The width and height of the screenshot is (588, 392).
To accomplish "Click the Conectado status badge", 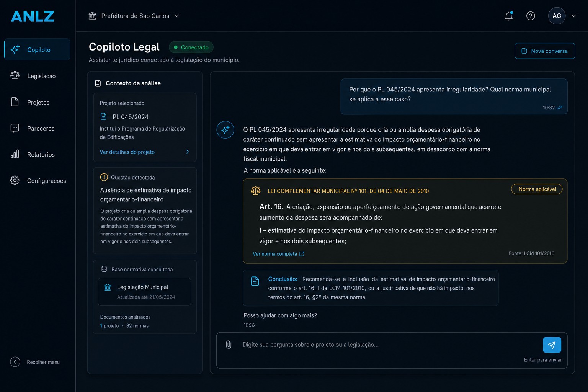I will 191,47.
